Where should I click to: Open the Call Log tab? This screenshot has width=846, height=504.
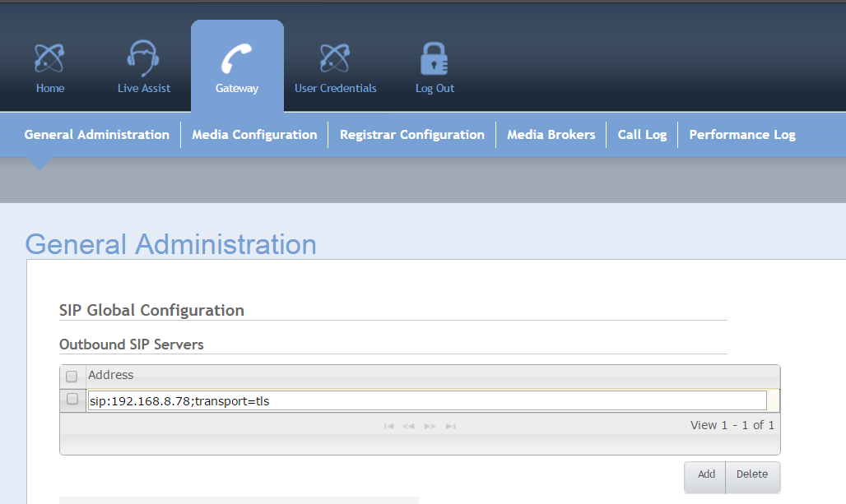(x=642, y=135)
